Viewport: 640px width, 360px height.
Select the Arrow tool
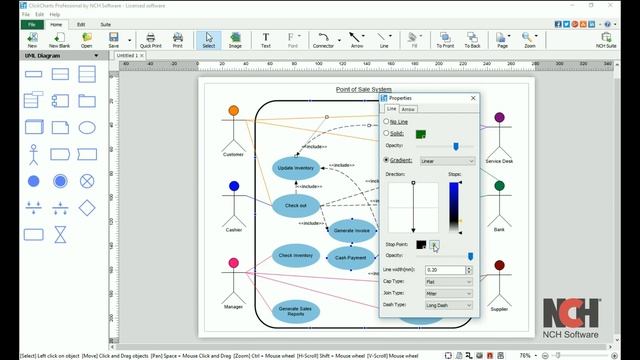pos(356,40)
